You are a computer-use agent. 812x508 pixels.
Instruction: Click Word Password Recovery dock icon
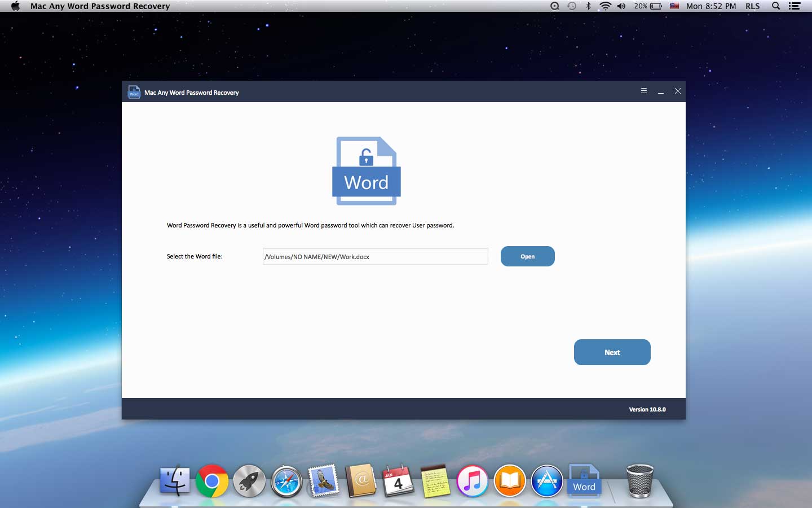[x=584, y=481]
